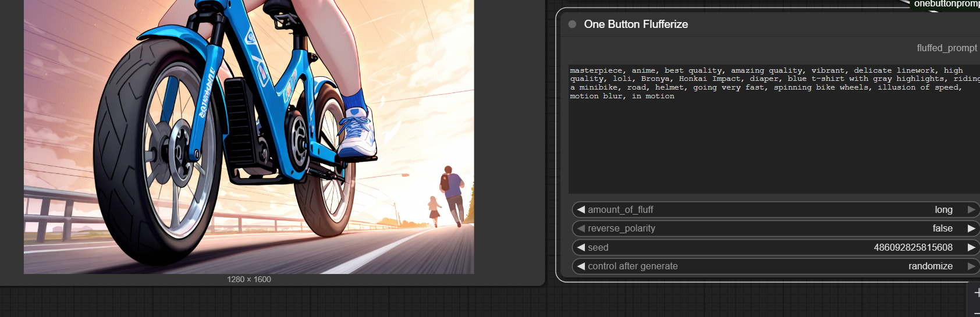Click the 1280 × 1600 image size label
The height and width of the screenshot is (317, 980).
[249, 279]
